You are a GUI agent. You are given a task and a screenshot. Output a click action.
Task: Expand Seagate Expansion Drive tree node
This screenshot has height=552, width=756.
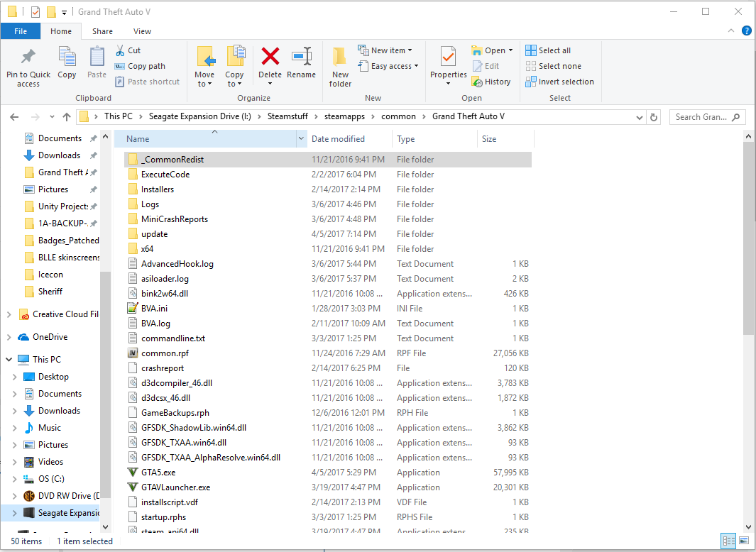[x=14, y=513]
